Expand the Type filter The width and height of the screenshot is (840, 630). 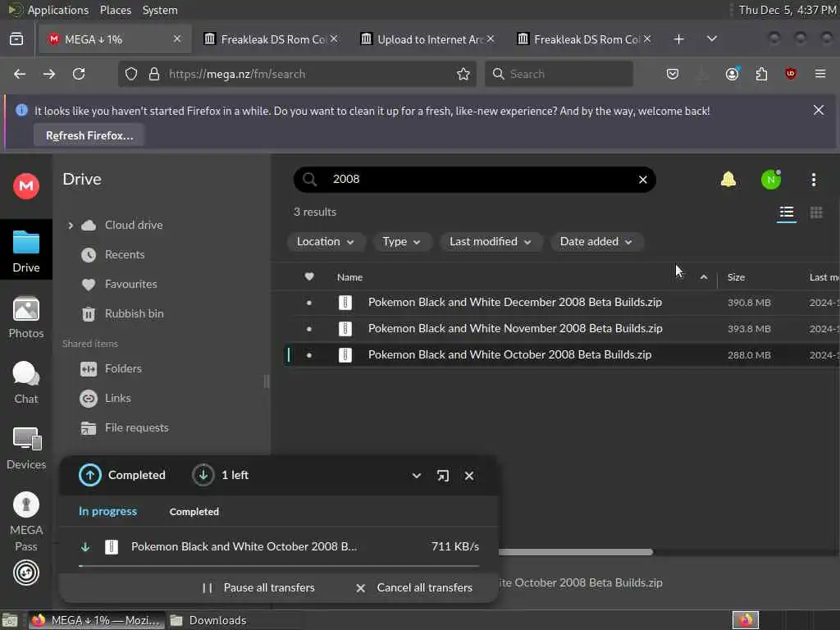[x=401, y=242]
